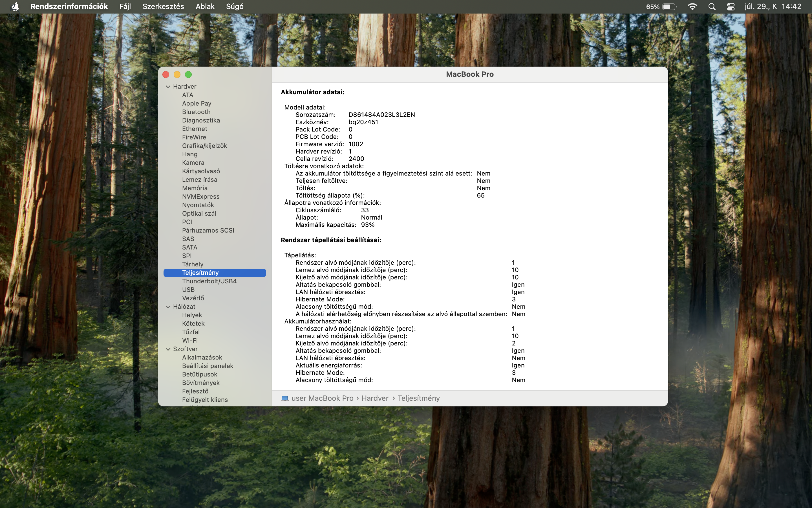Screen dimensions: 812x508
Task: Click Teljesítmény in the path bar
Action: (x=418, y=398)
